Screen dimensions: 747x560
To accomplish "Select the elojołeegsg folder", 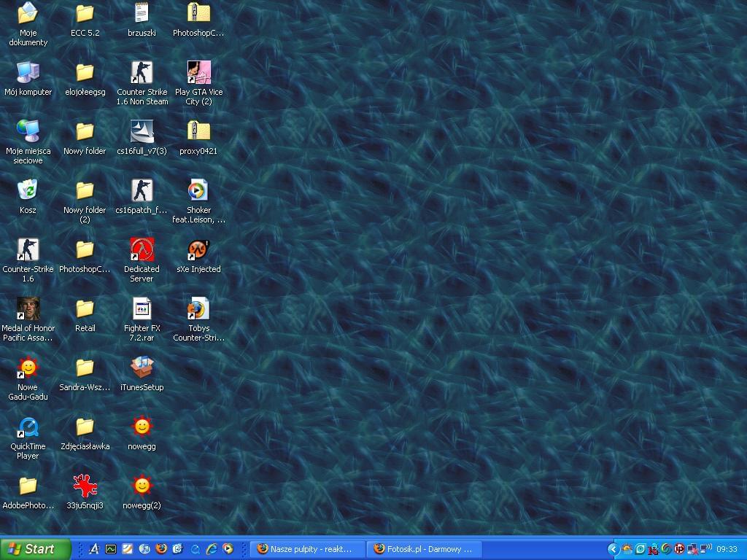I will [85, 79].
